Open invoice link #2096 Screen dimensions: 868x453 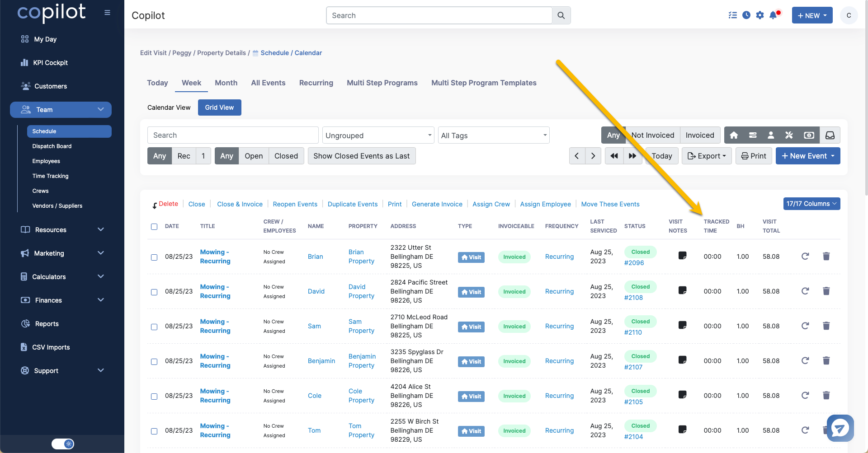[634, 263]
